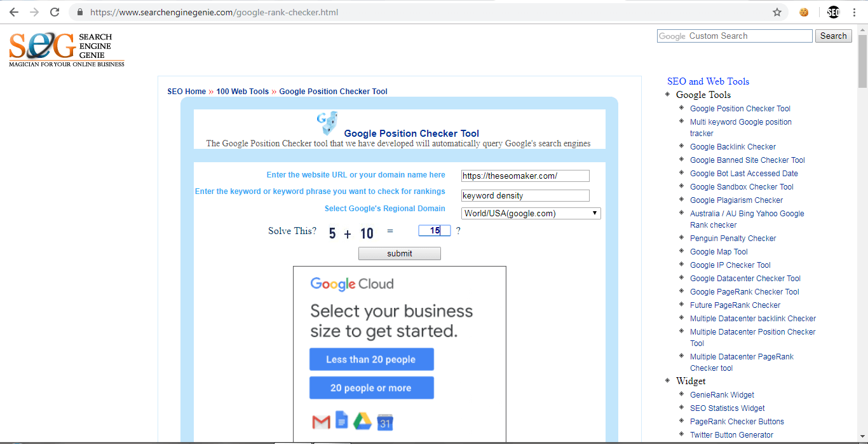
Task: Open Google Backlink Checker link
Action: [x=733, y=147]
